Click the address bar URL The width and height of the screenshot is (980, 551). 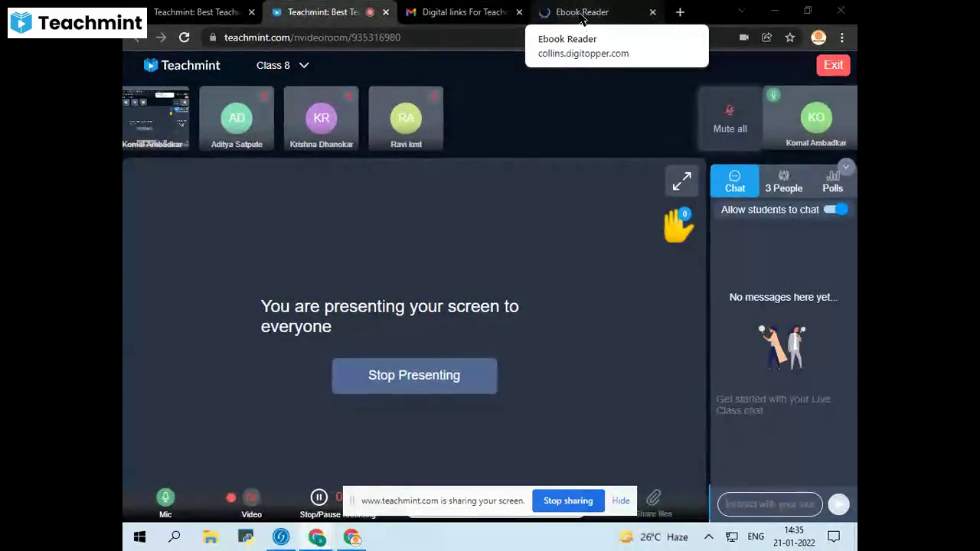(x=312, y=37)
